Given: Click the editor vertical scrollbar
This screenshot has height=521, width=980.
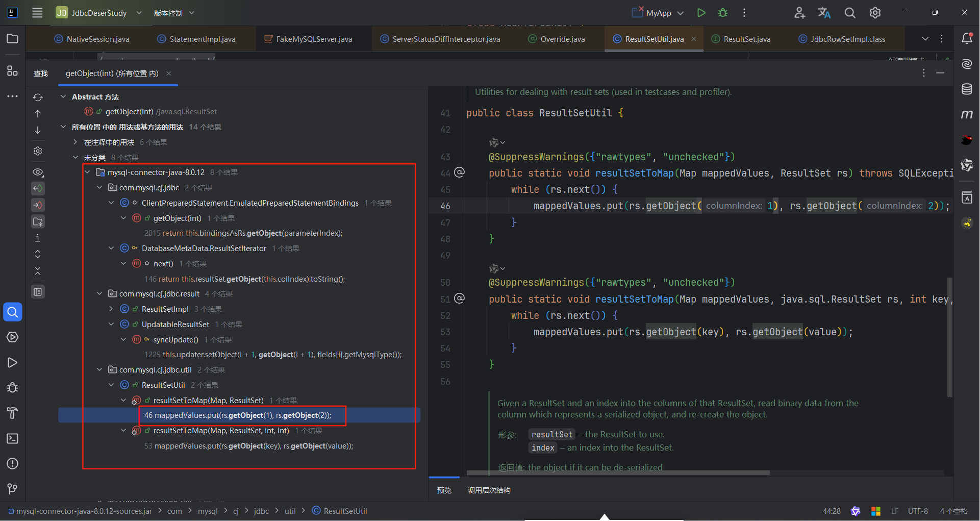Looking at the screenshot, I should click(x=950, y=337).
